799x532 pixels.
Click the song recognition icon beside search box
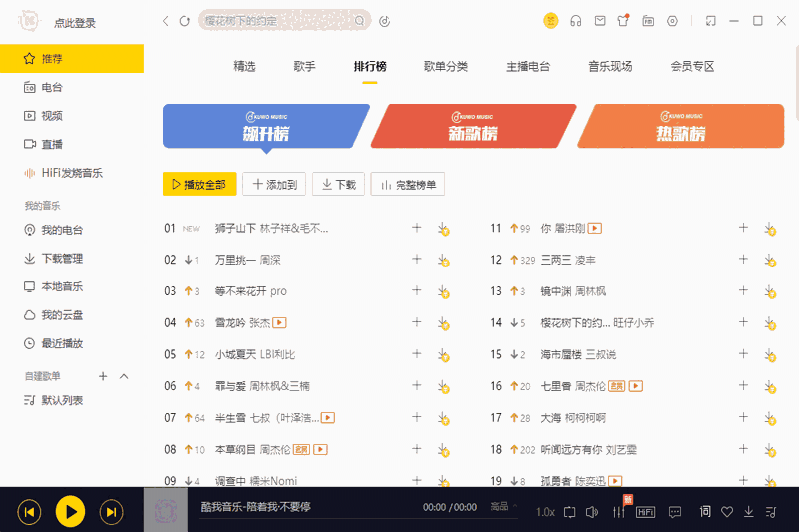click(385, 21)
